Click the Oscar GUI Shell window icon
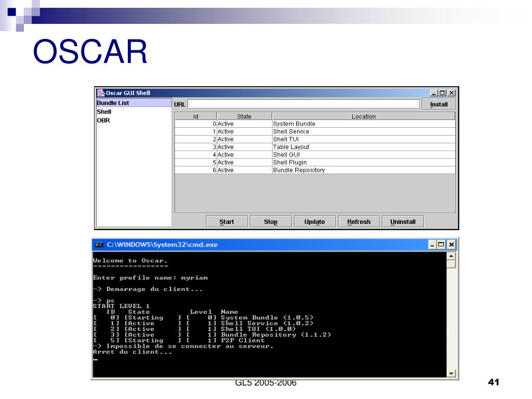This screenshot has width=532, height=399. [101, 92]
